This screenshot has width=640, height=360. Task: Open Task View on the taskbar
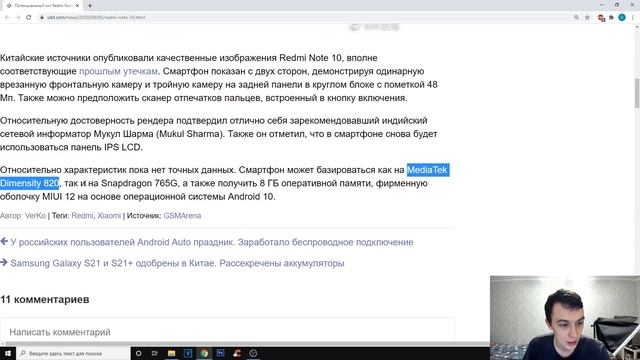pos(155,353)
